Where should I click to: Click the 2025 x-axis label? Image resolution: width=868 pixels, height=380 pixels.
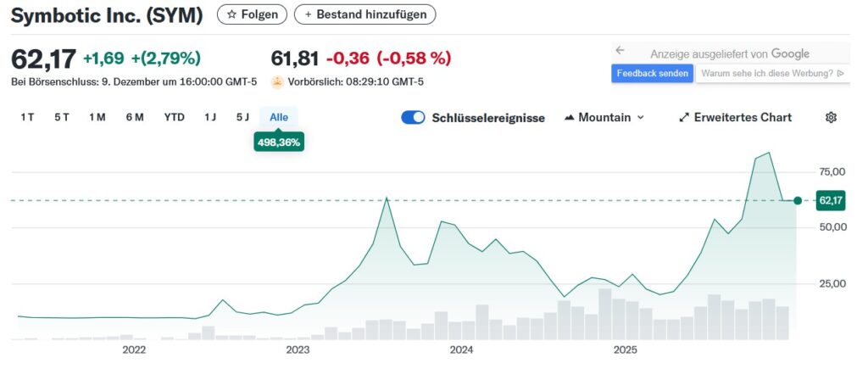pos(626,350)
